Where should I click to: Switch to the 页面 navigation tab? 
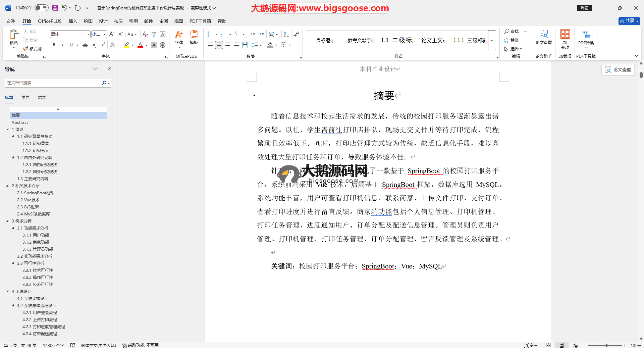[x=25, y=98]
